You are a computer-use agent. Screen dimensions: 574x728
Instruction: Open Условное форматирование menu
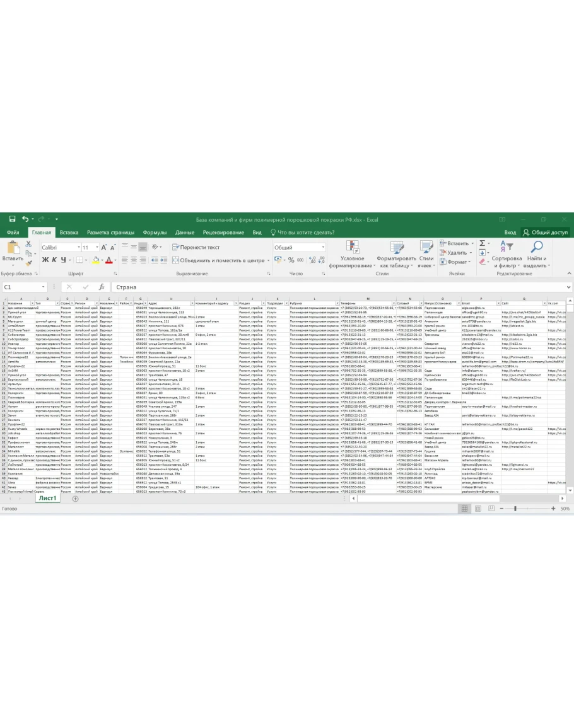(353, 255)
